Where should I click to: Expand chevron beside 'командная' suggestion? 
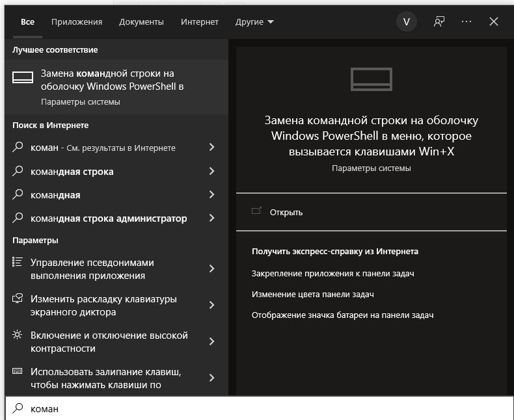coord(211,194)
